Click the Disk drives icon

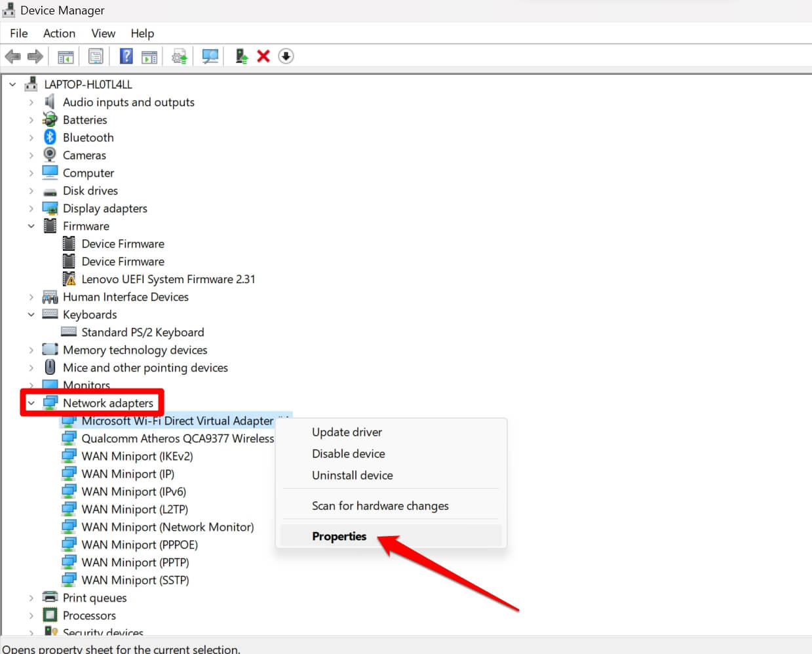[x=50, y=191]
